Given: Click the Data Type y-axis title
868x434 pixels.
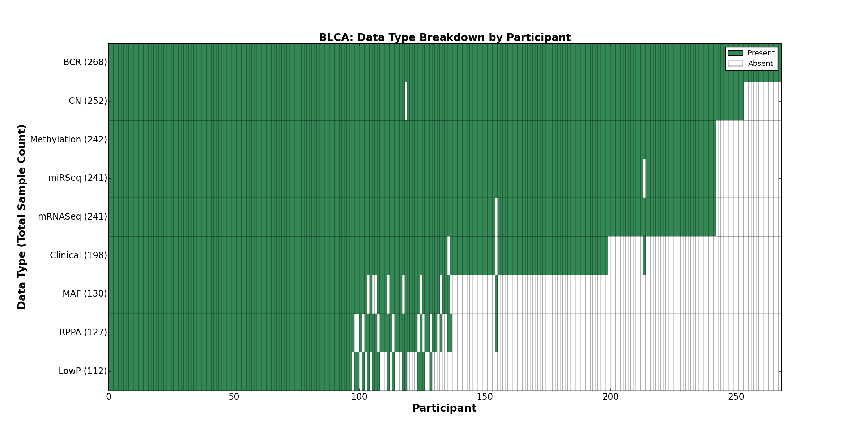Looking at the screenshot, I should coord(22,217).
